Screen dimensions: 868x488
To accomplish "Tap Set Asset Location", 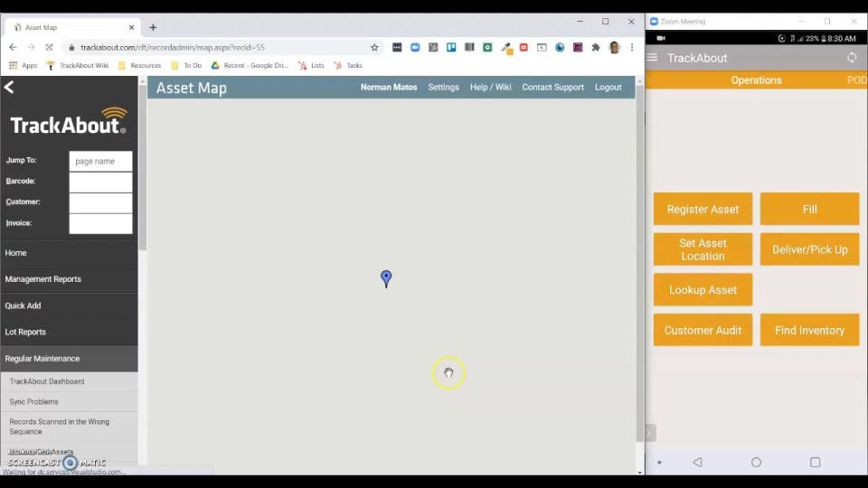I will point(703,249).
